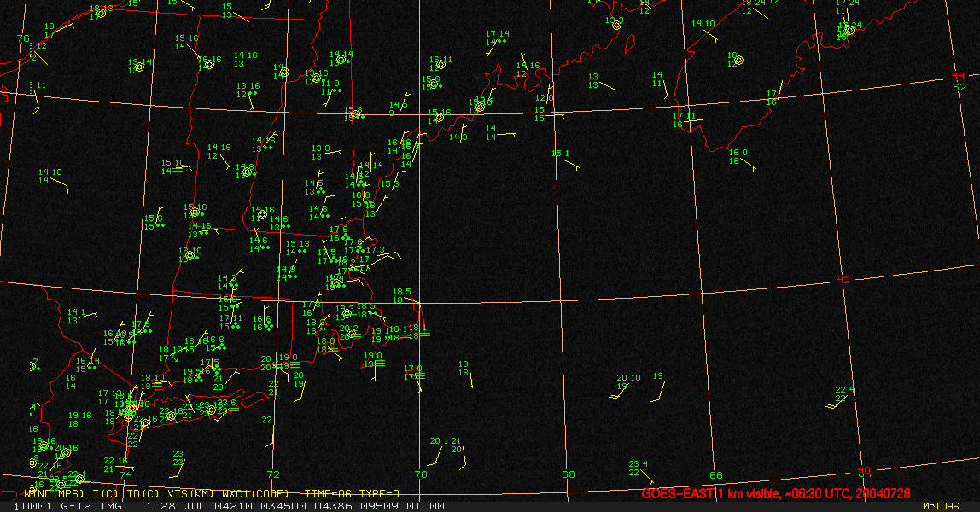
Task: Select the T(C) legend entry
Action: (x=106, y=494)
